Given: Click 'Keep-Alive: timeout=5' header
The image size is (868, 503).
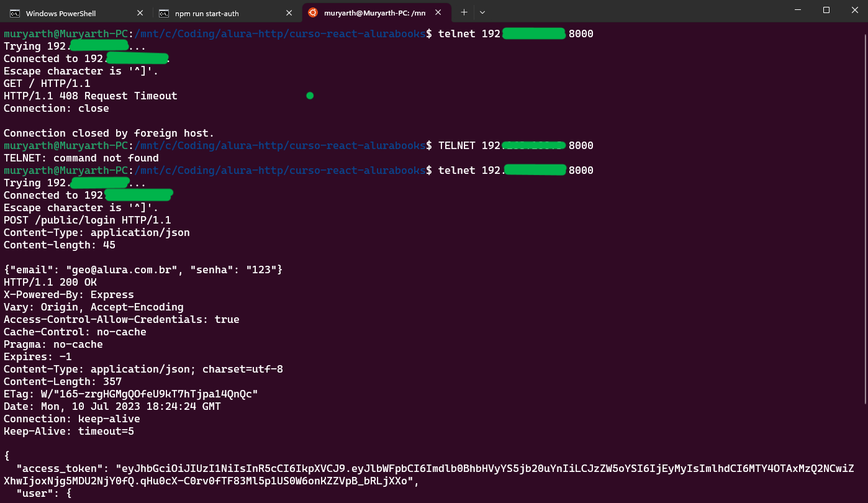Looking at the screenshot, I should 69,431.
